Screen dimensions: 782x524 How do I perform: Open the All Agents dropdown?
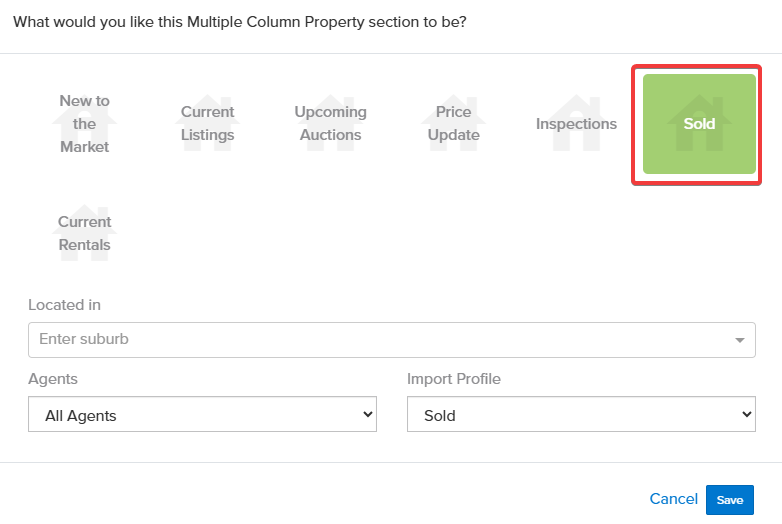(202, 415)
